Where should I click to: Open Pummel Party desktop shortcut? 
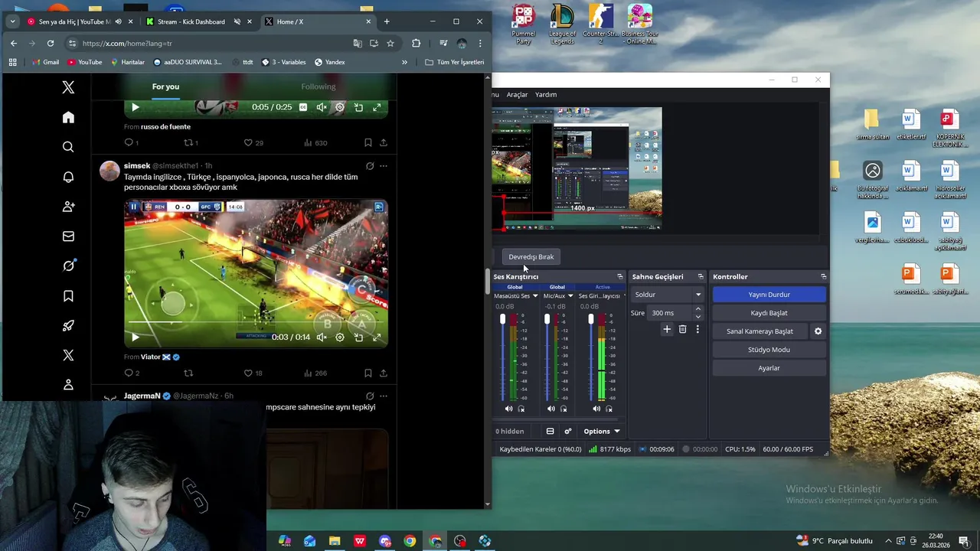524,24
